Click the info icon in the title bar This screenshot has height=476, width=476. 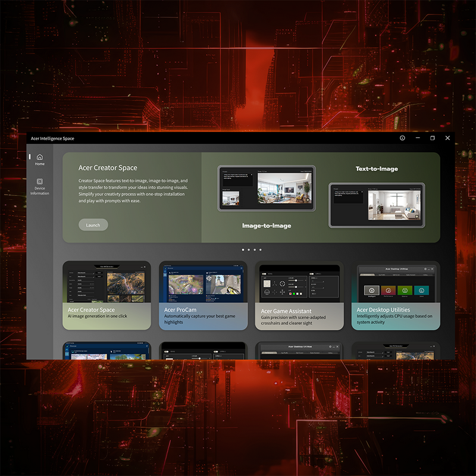(x=402, y=138)
